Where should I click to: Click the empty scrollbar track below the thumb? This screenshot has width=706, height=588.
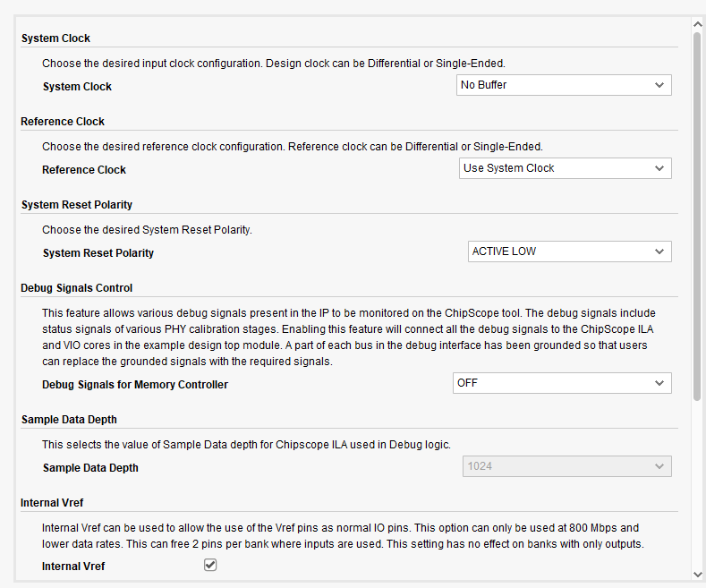tap(697, 483)
